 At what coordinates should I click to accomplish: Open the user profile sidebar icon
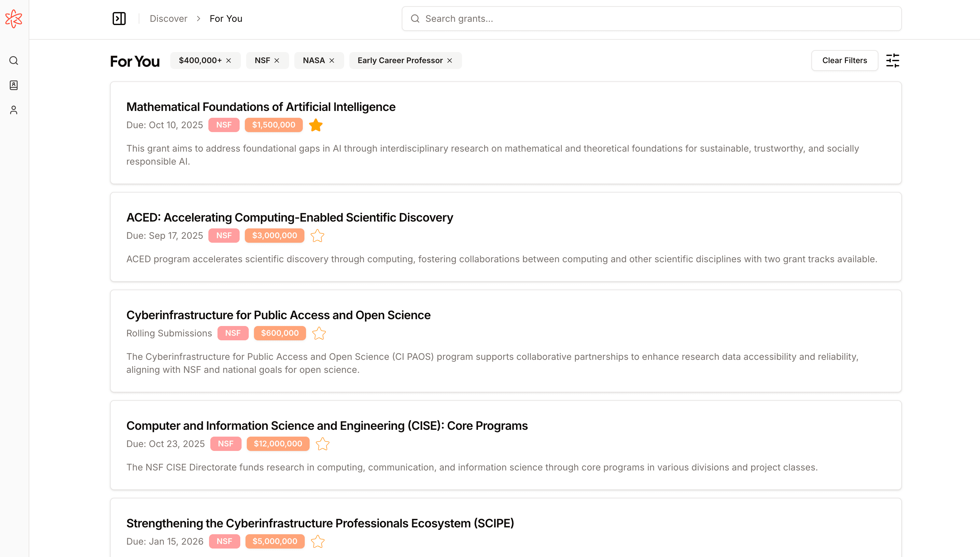click(14, 110)
